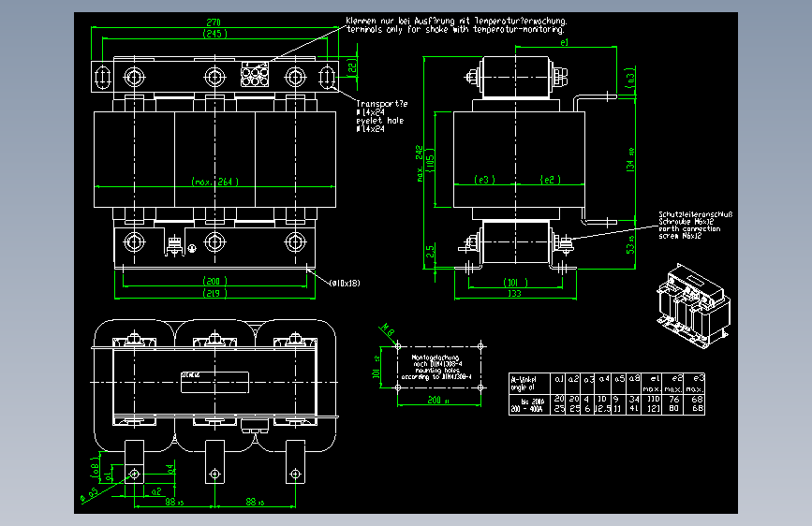Click the "(105)" vertical dimension
Viewport: 812px width, 526px height.
coord(430,160)
